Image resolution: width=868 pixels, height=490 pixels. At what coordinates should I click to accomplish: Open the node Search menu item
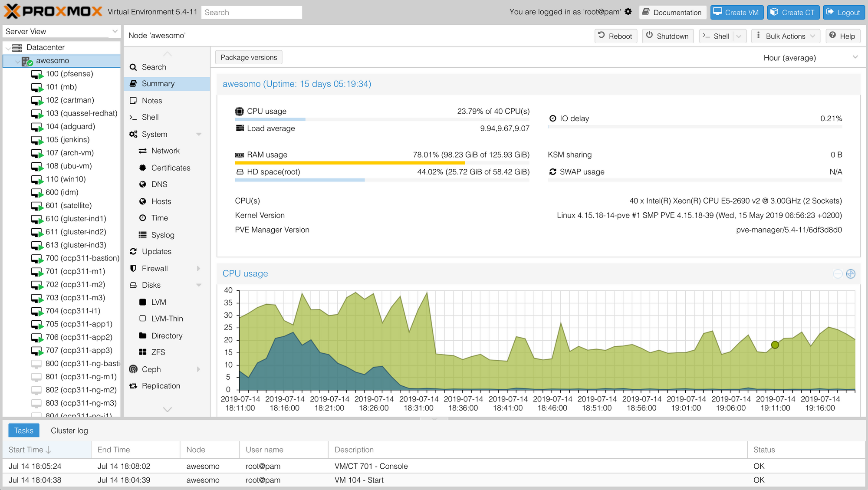(167, 67)
